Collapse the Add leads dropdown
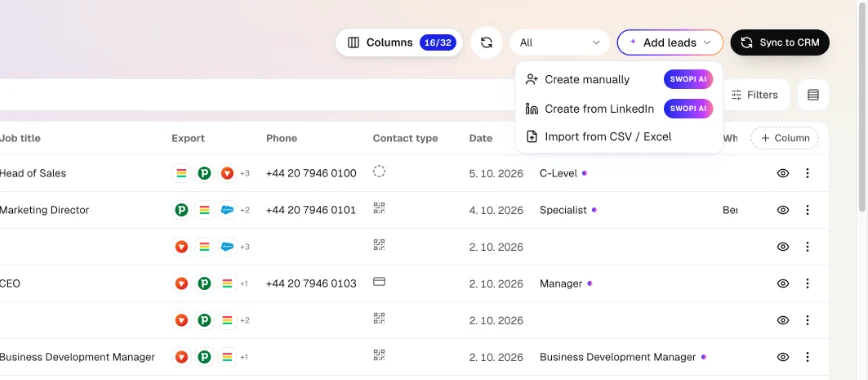 (x=670, y=43)
